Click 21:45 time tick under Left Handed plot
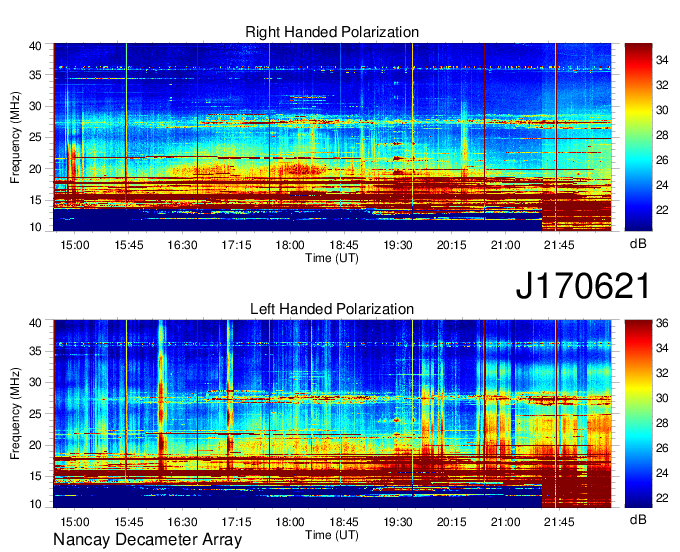This screenshot has height=552, width=680. tap(559, 522)
